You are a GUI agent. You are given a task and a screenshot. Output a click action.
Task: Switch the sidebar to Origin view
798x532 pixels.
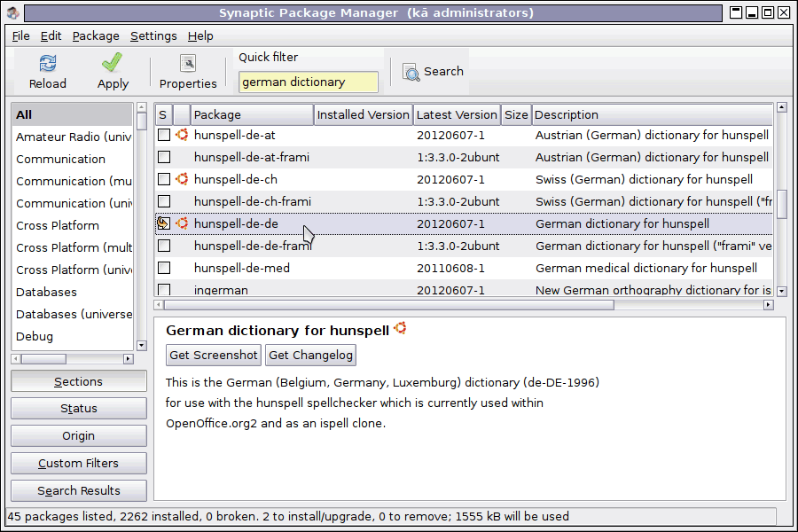pyautogui.click(x=78, y=435)
